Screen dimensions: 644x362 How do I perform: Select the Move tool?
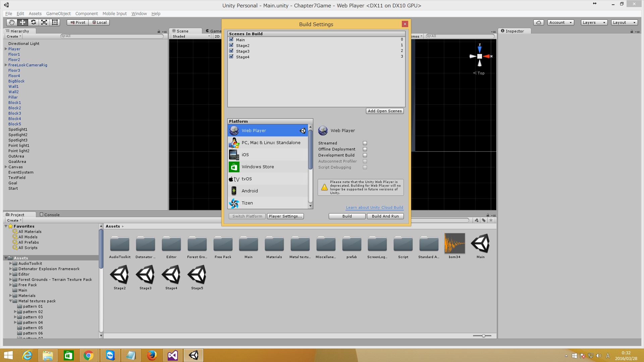22,22
